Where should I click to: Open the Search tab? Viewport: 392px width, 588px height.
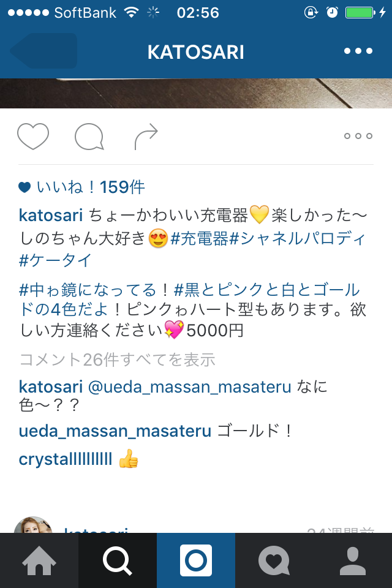(x=118, y=560)
